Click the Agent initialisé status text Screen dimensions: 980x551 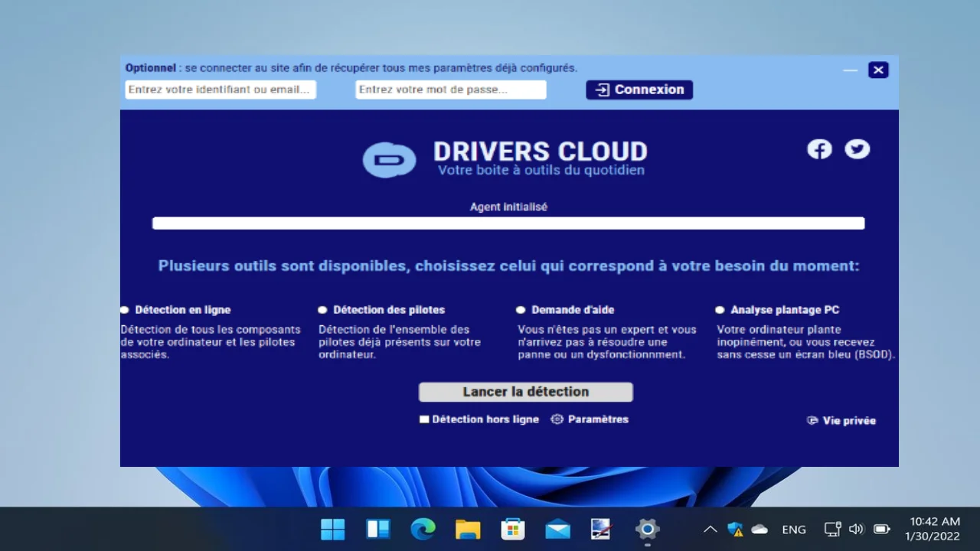[x=508, y=207]
